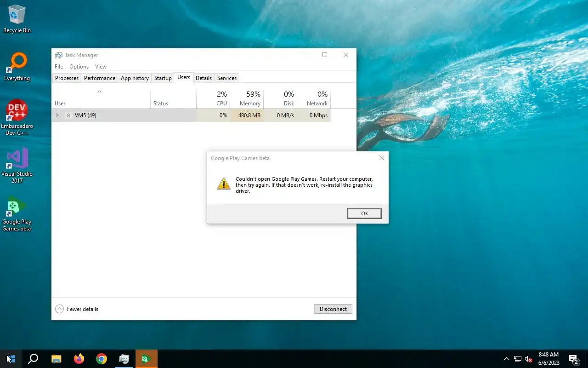Viewport: 588px width, 368px height.
Task: Open the View menu in Task Manager
Action: point(101,67)
